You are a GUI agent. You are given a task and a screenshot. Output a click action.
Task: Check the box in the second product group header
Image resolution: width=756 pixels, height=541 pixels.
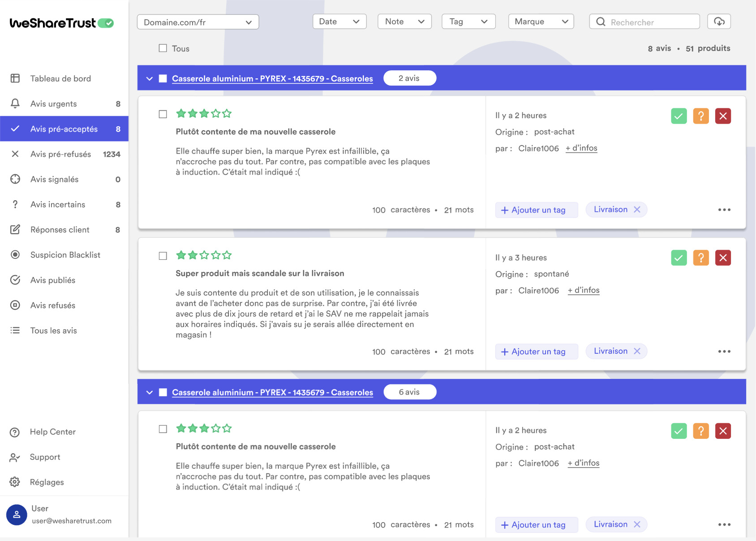(x=163, y=392)
